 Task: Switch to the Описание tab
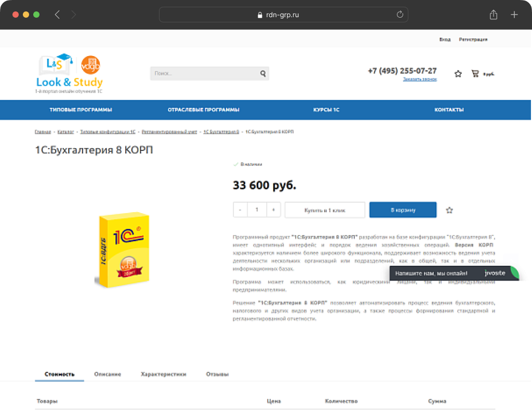tap(108, 374)
